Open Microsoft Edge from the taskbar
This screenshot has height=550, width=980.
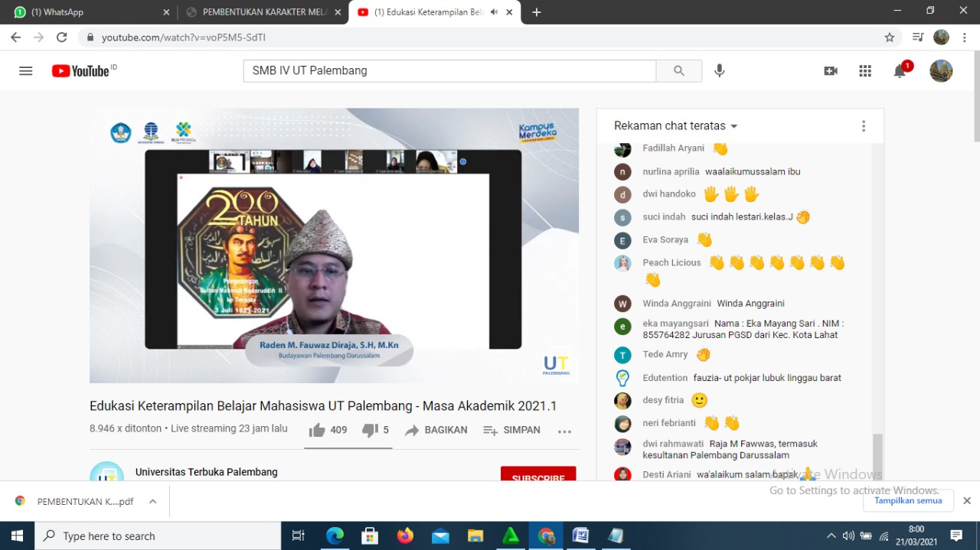(x=335, y=536)
